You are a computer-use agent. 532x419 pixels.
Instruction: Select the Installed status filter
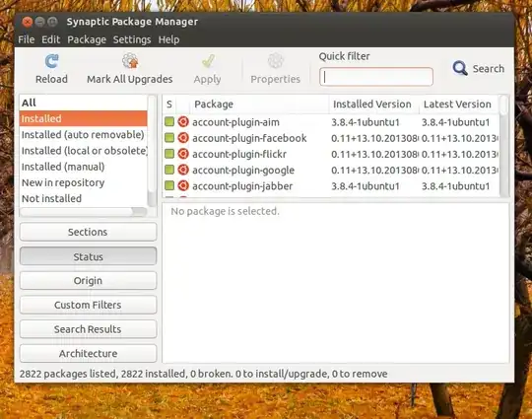click(84, 118)
